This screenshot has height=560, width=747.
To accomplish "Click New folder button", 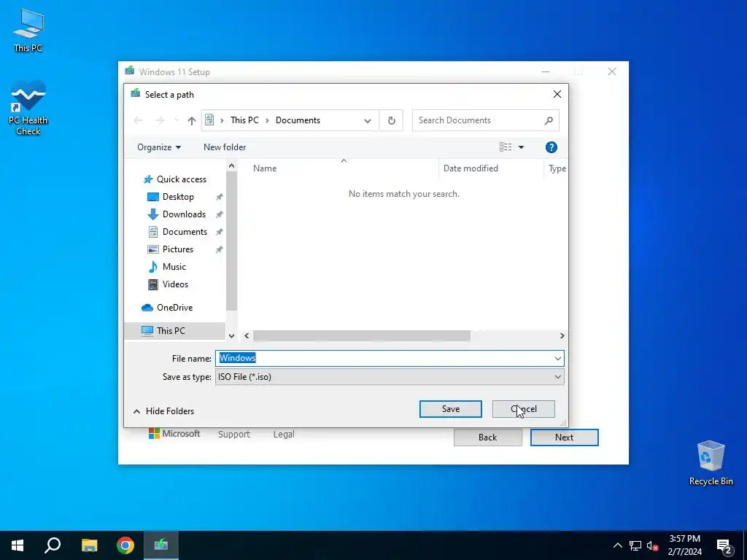I will [225, 147].
